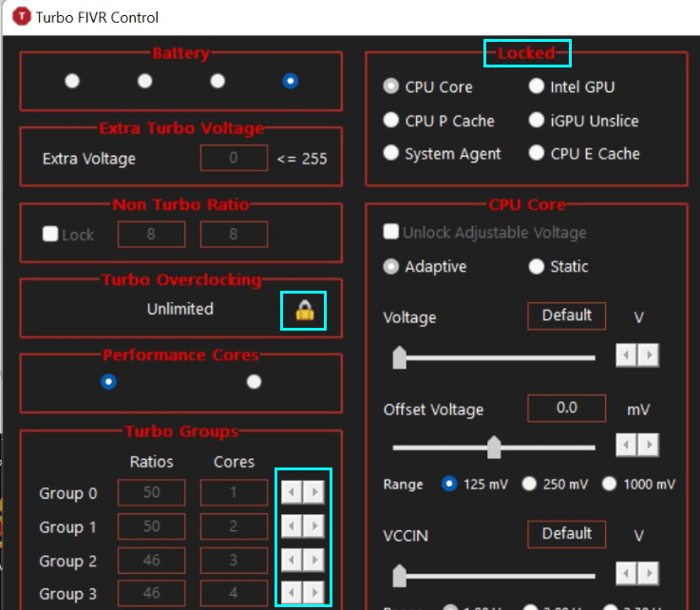The width and height of the screenshot is (700, 610).
Task: Select the second Battery radio option
Action: pos(144,81)
